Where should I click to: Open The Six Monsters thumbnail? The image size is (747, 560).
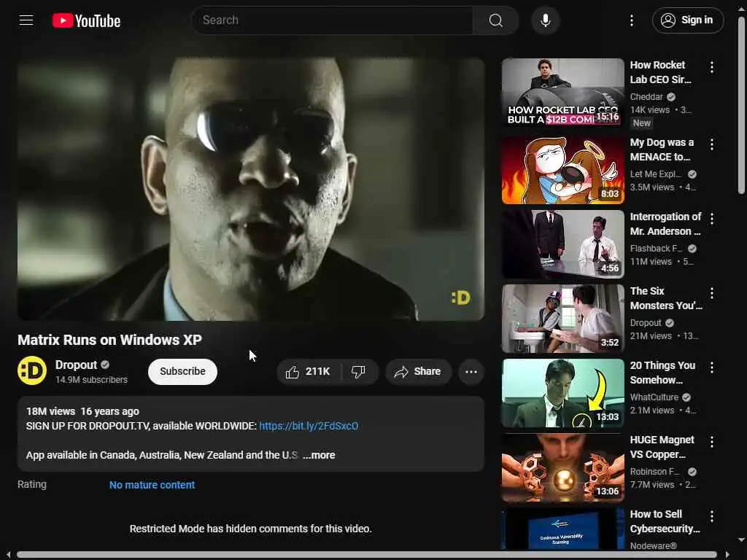pyautogui.click(x=562, y=319)
